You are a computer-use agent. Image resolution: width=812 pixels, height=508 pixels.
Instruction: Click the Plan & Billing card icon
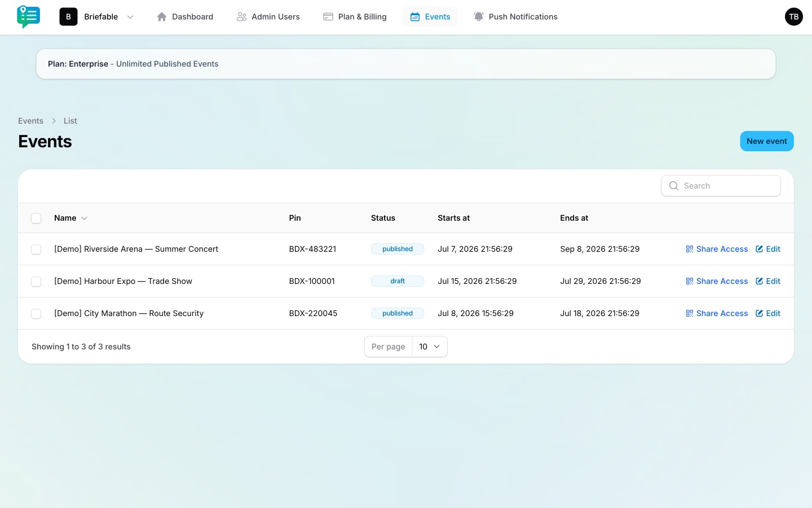[328, 17]
